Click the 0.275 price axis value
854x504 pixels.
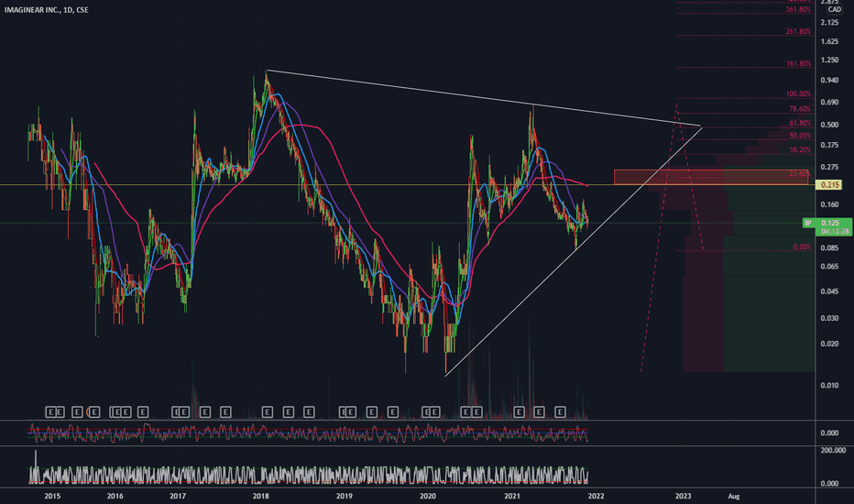[x=829, y=167]
